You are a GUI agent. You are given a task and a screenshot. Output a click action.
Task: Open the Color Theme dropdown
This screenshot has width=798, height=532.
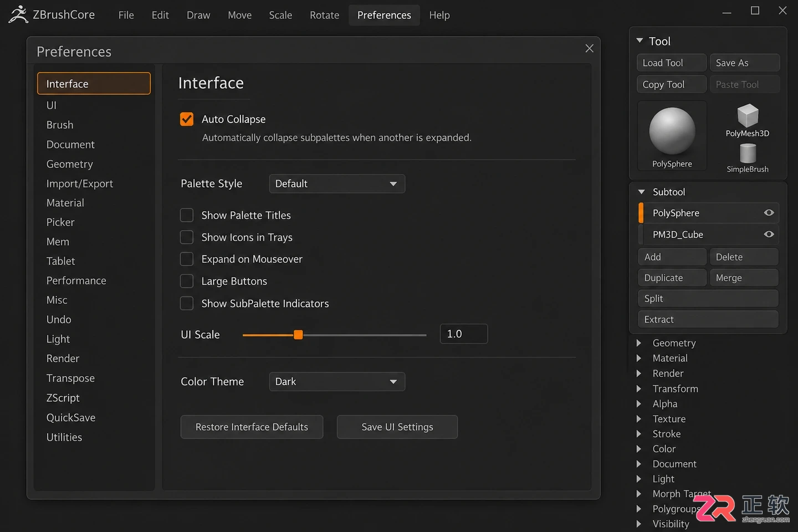tap(337, 381)
